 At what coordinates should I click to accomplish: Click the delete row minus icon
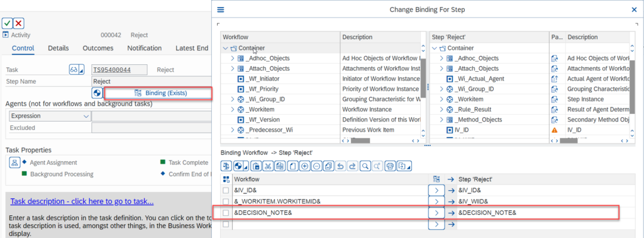tap(317, 166)
